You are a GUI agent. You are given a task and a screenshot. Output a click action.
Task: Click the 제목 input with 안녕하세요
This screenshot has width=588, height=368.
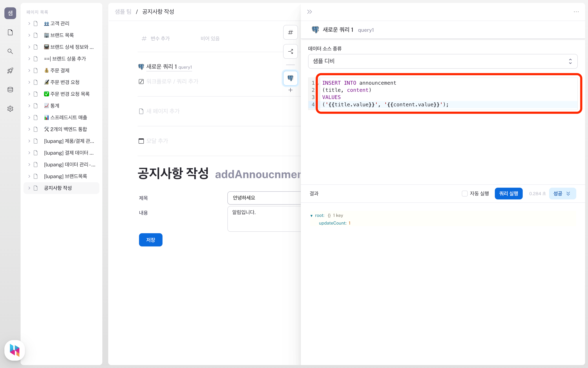264,198
